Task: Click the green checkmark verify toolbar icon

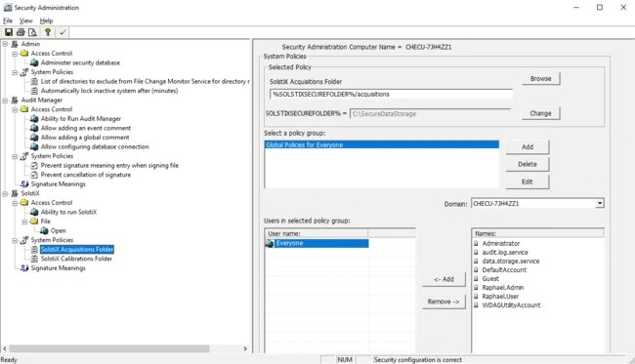Action: (x=63, y=32)
